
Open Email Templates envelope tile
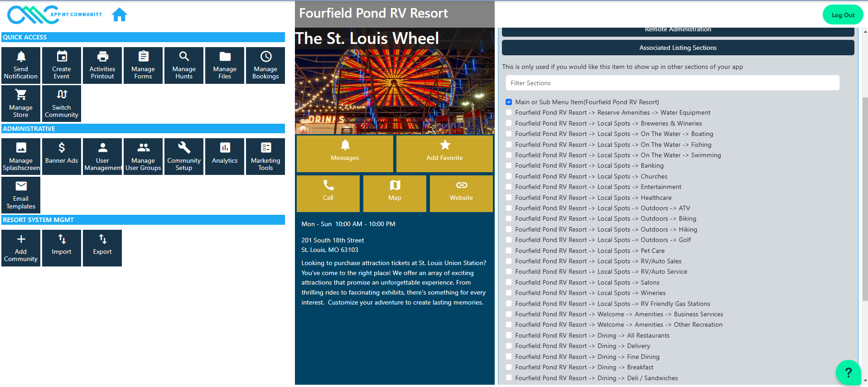(21, 195)
